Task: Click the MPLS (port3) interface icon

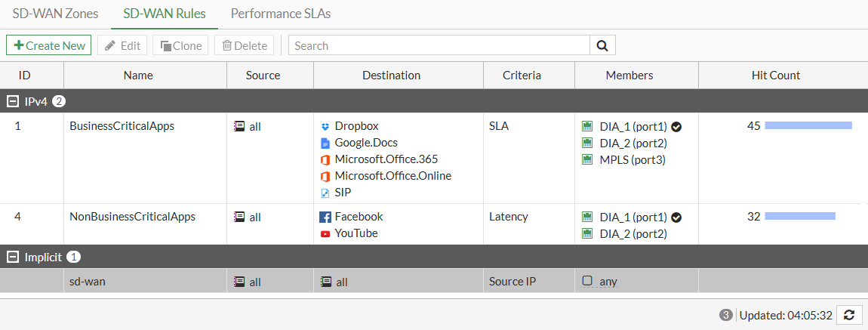Action: 588,159
